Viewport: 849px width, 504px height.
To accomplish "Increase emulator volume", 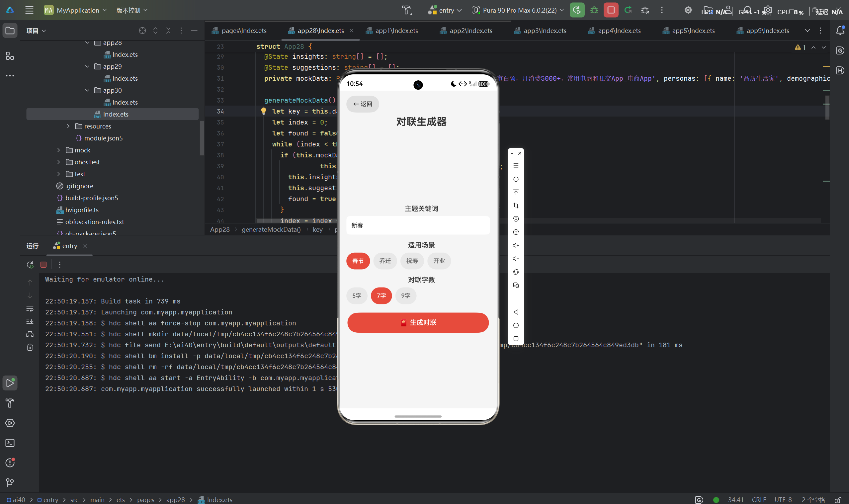I will pyautogui.click(x=516, y=245).
